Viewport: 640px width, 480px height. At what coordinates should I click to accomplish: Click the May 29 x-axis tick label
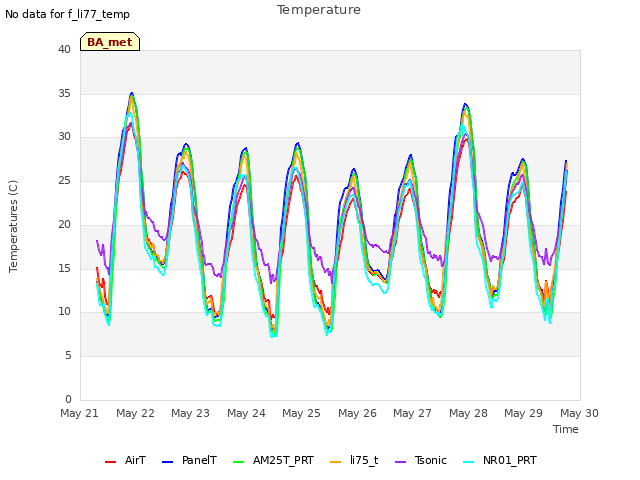(x=523, y=413)
